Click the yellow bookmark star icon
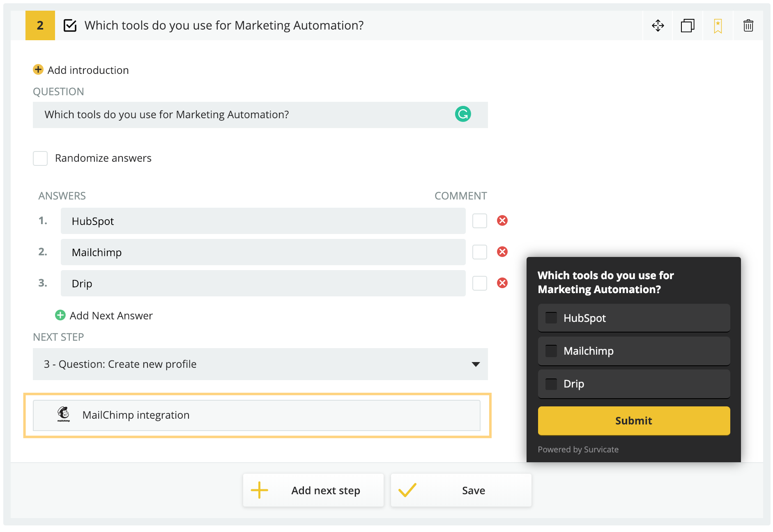The image size is (773, 532). point(718,26)
